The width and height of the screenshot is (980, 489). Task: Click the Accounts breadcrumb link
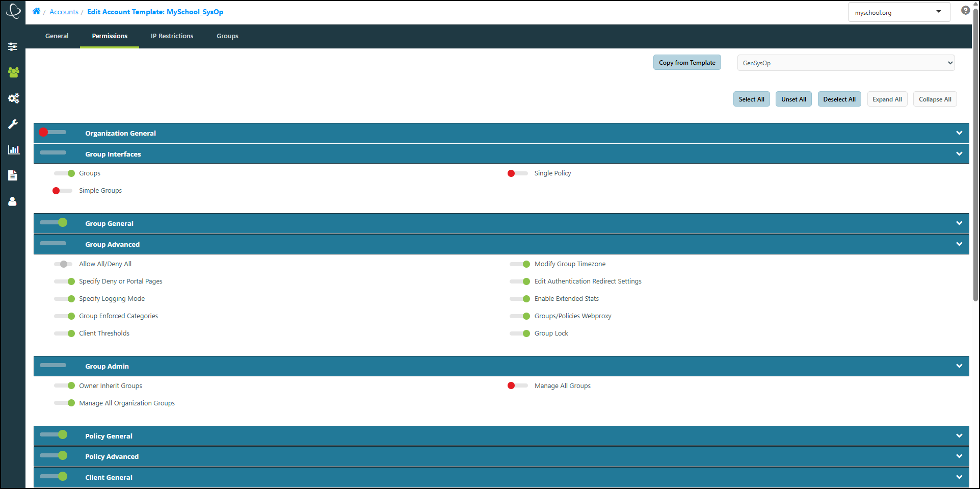(64, 12)
